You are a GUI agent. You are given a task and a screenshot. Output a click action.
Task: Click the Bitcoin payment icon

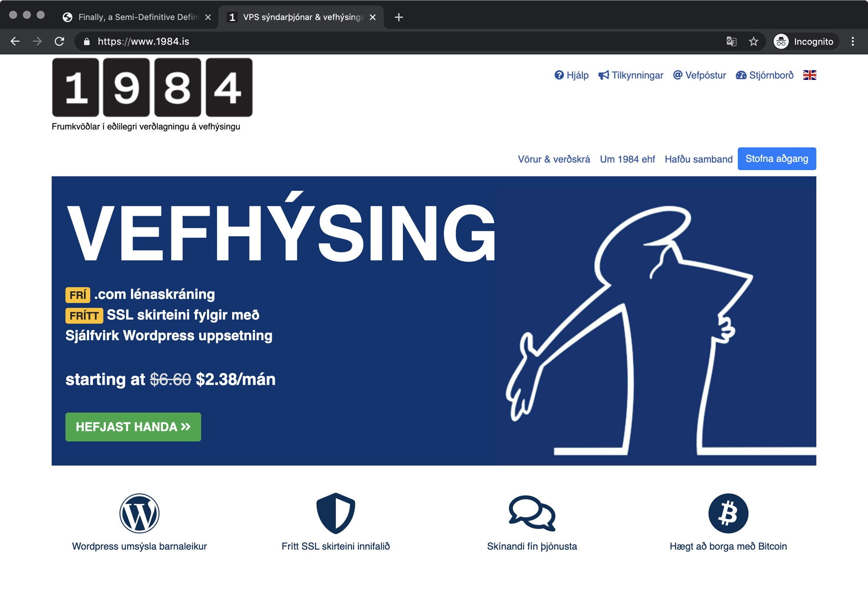pos(728,513)
